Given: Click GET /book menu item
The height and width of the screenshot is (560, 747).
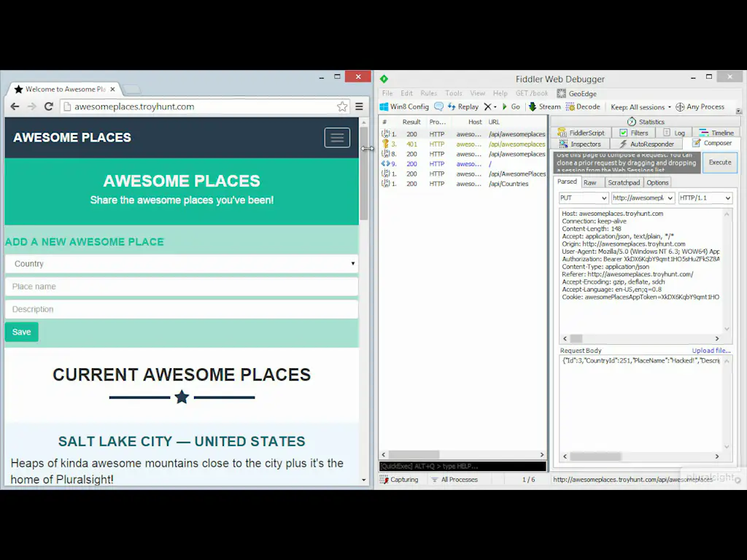Looking at the screenshot, I should click(x=532, y=93).
